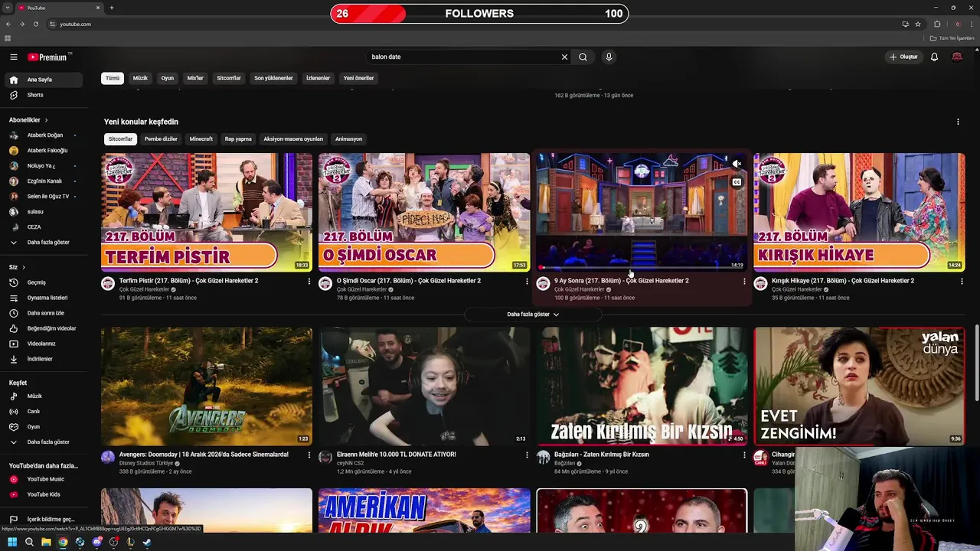
Task: Open Disney Studios Türkiye channel link
Action: (145, 463)
